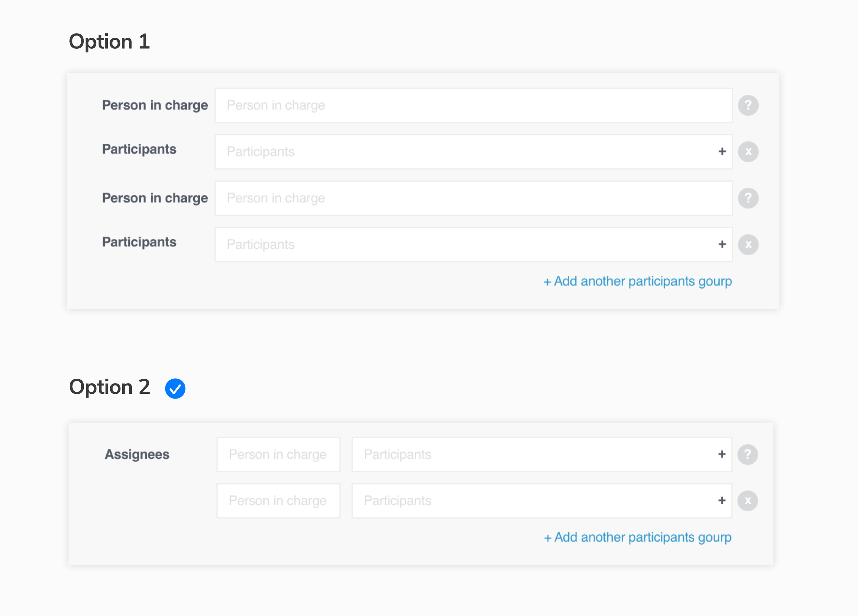Remove second Participants row in Option 1
Screen dimensions: 858x616
tap(748, 244)
